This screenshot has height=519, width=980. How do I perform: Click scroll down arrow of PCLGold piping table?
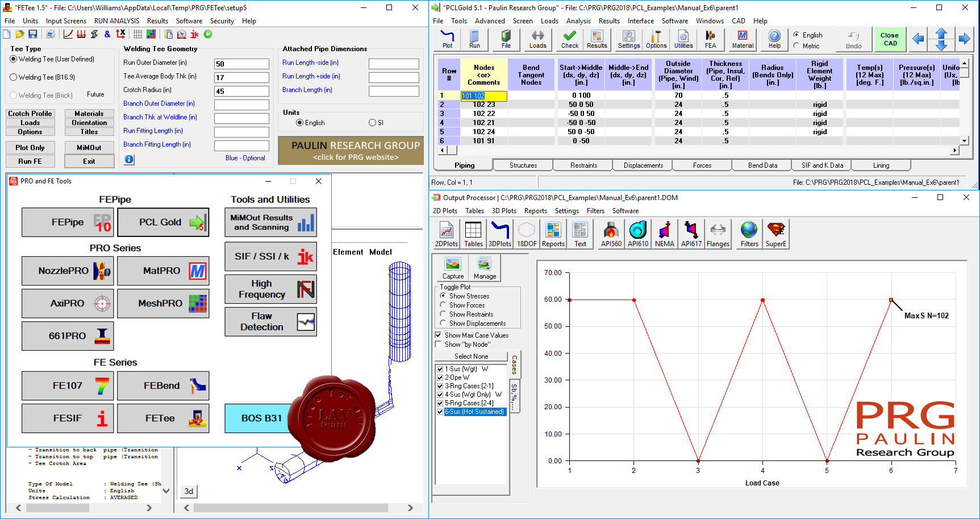pyautogui.click(x=964, y=140)
